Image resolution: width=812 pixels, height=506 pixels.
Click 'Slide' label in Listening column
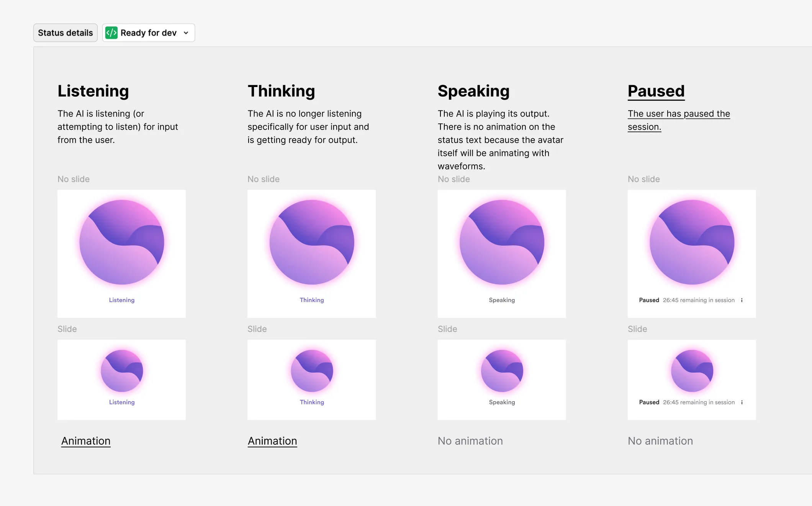pos(67,329)
